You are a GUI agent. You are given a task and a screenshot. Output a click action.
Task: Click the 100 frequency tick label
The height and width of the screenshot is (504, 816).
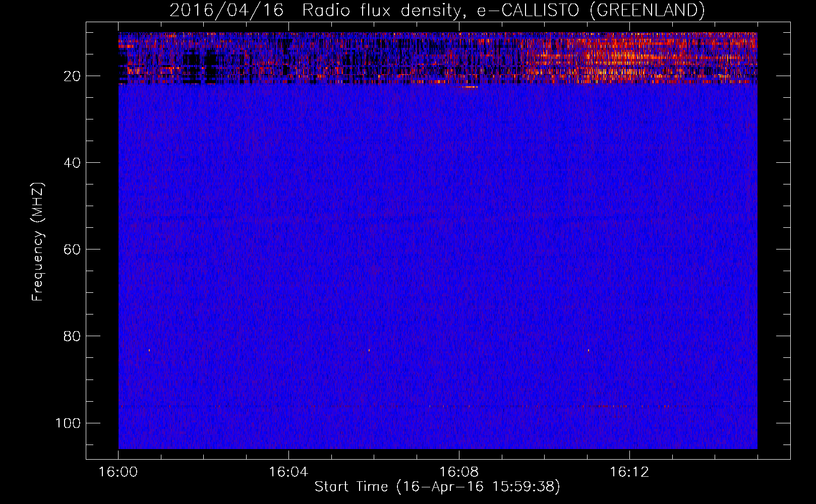[68, 423]
